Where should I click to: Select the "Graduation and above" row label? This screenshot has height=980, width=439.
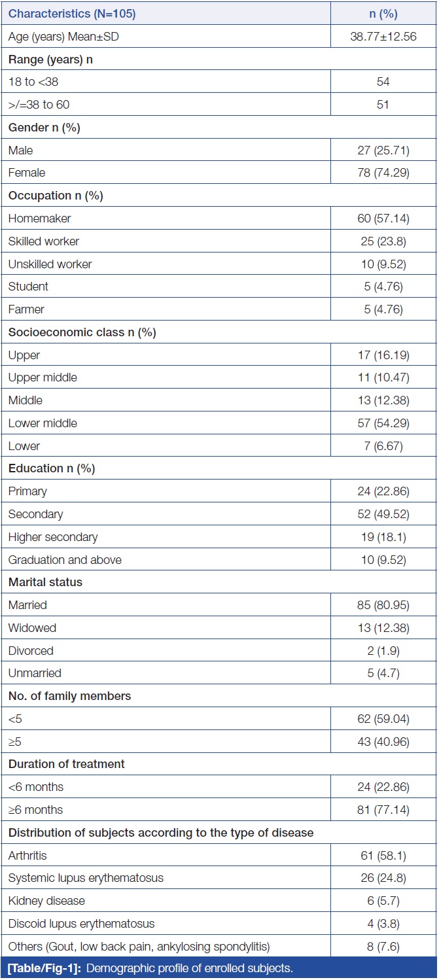click(65, 559)
